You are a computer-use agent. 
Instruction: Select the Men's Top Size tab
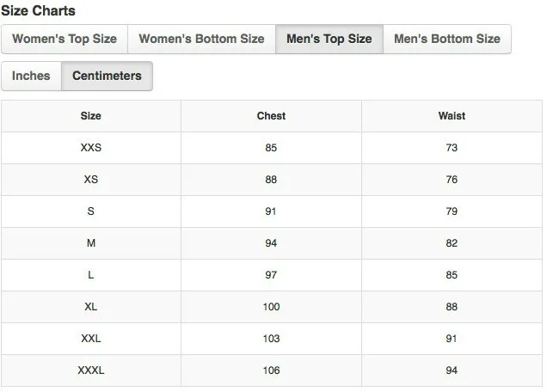pos(329,39)
